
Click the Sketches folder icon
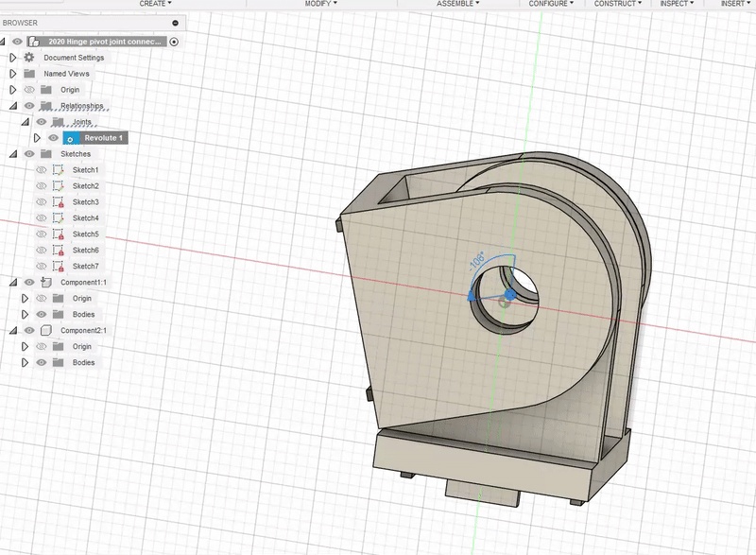(45, 154)
